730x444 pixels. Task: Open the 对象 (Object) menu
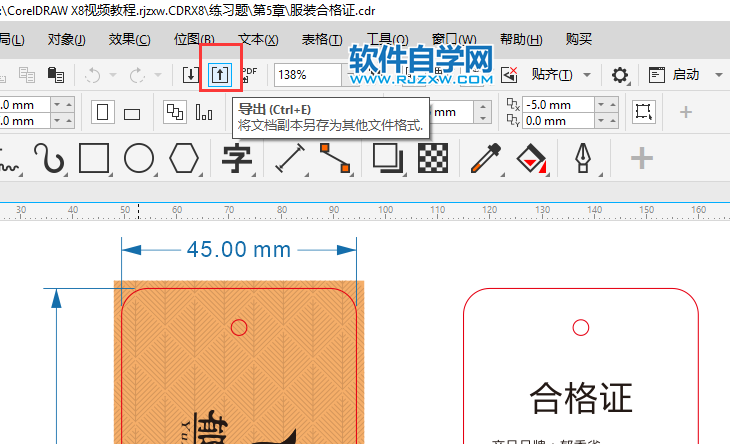(66, 39)
